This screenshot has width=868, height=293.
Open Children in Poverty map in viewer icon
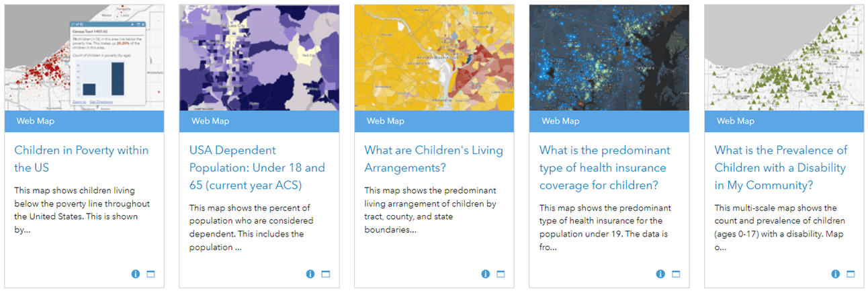pos(150,274)
